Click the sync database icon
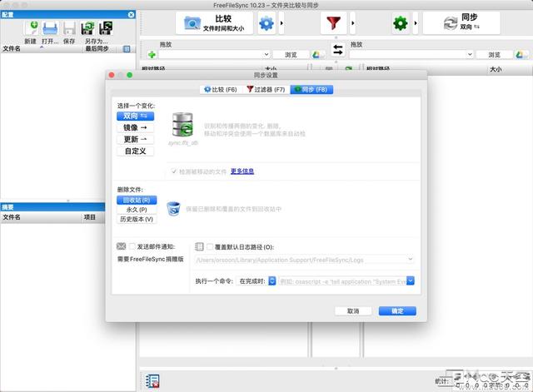 coord(183,125)
